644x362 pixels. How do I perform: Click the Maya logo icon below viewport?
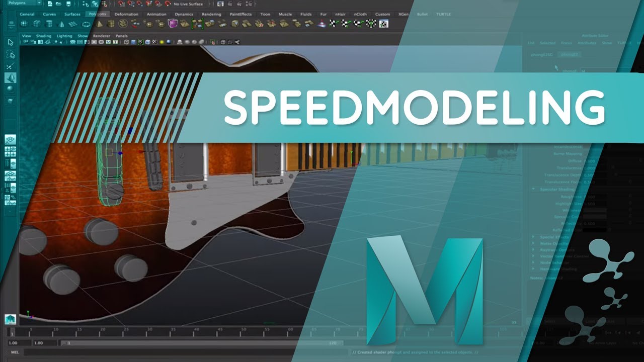(x=10, y=319)
